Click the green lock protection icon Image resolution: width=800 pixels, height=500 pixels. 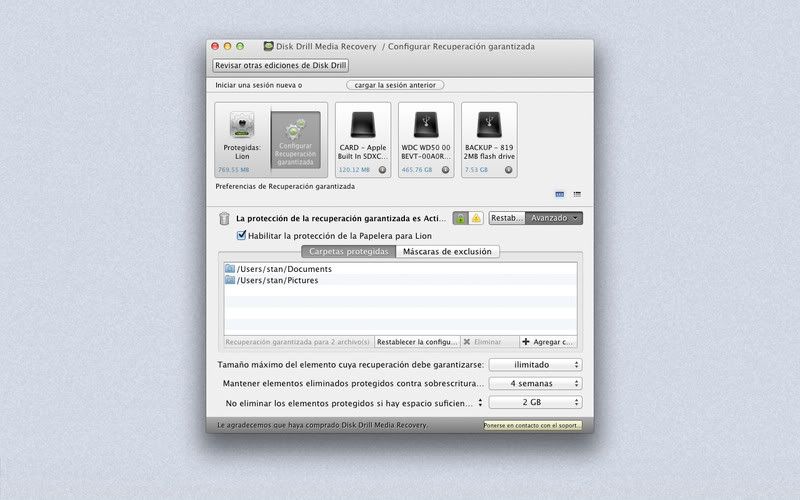(460, 218)
